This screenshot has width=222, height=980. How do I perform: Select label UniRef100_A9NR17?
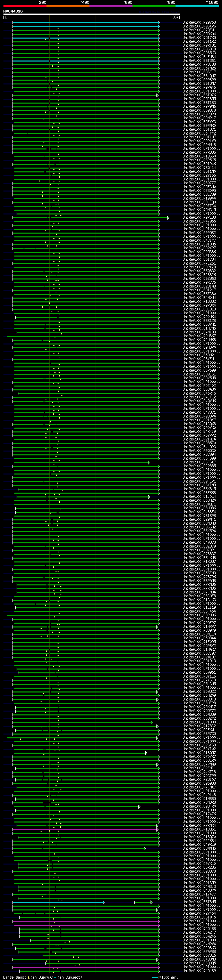tap(199, 118)
